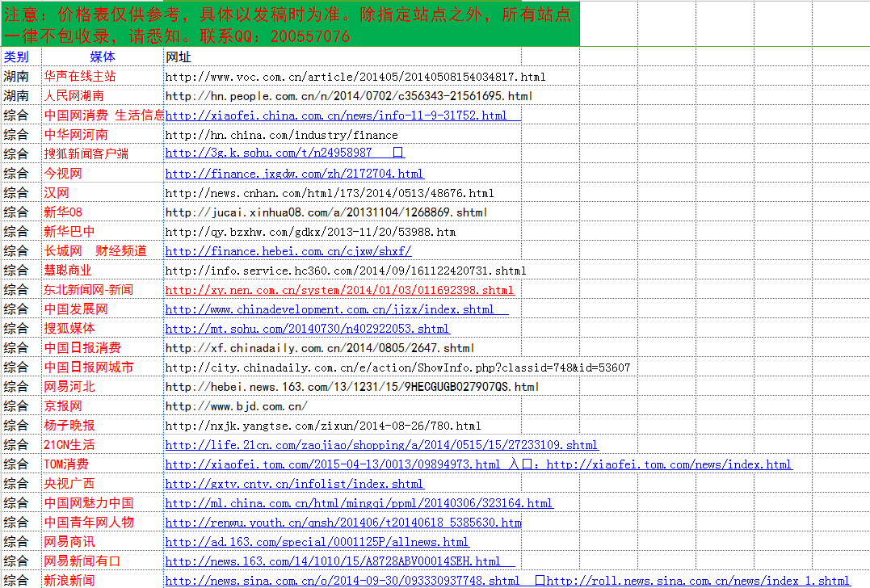This screenshot has height=588, width=870.
Task: Open the renwu.youth.cn link
Action: pos(343,523)
